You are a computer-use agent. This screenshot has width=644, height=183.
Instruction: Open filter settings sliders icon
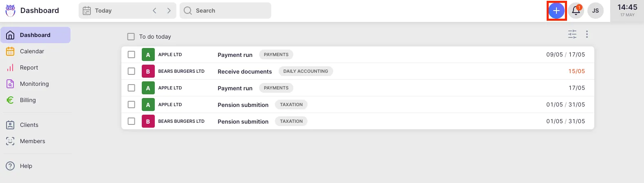[572, 34]
